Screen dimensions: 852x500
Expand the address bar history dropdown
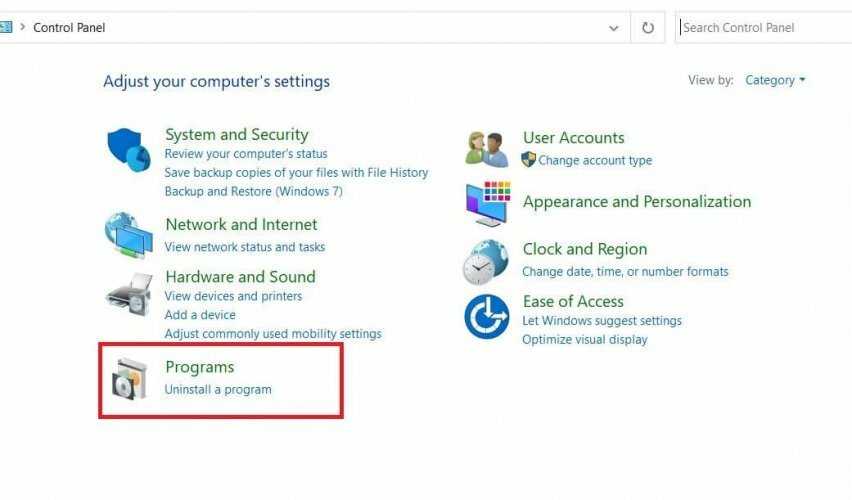point(614,28)
